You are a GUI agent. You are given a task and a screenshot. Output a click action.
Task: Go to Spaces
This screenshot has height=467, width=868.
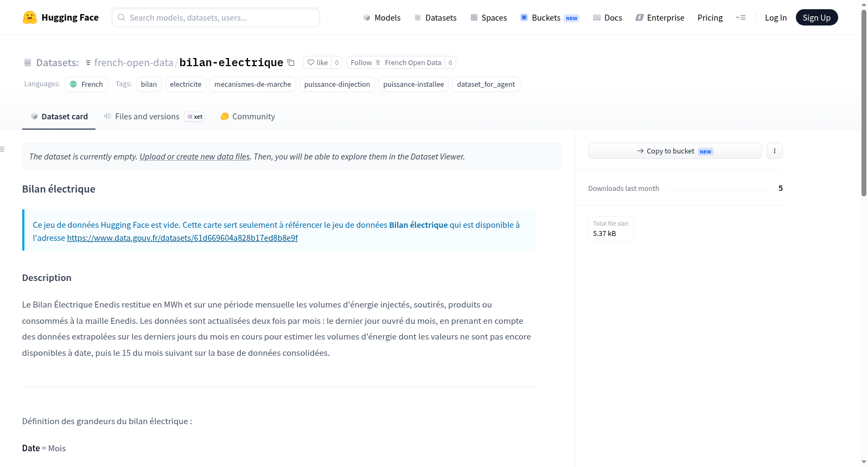(x=488, y=17)
